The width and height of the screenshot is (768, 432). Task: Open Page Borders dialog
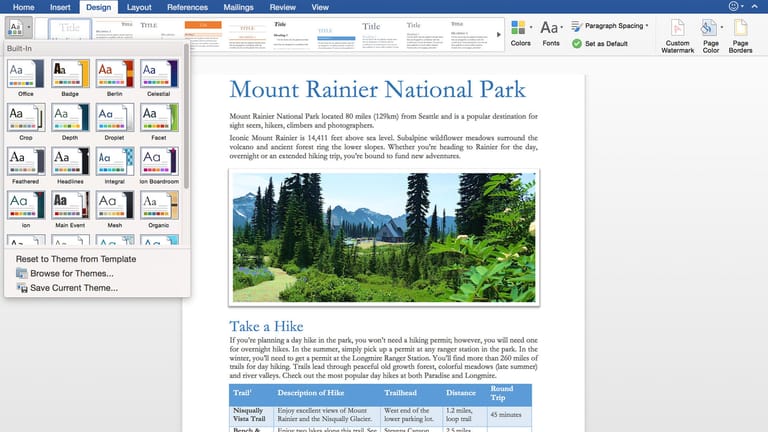[740, 36]
